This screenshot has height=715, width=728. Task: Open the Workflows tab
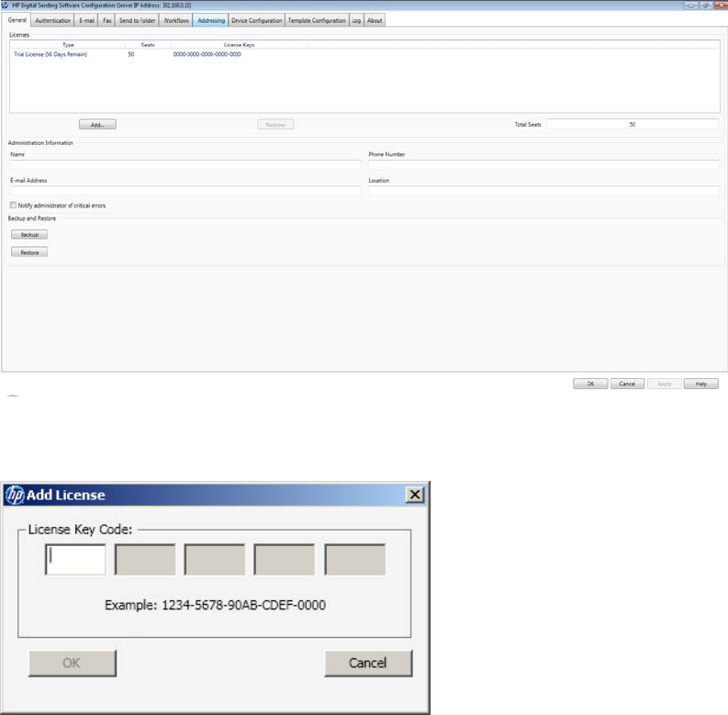(x=176, y=20)
